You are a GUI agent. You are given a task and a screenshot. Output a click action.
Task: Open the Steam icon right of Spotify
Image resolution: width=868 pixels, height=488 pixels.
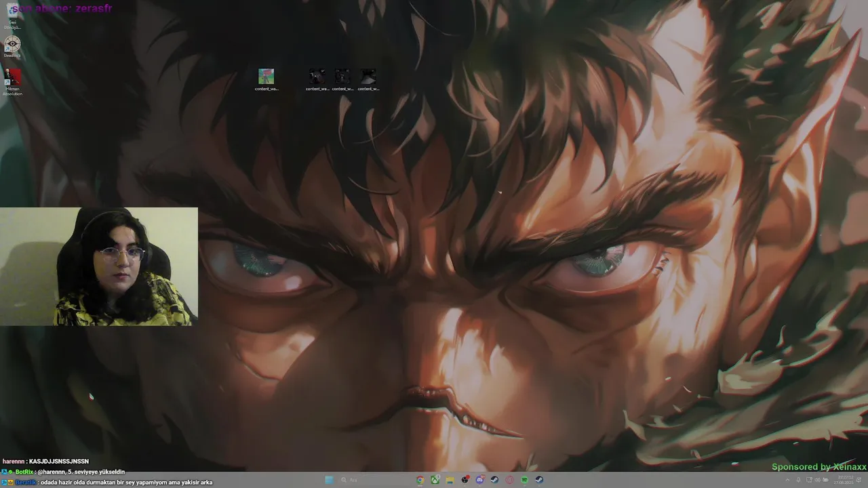tap(539, 480)
